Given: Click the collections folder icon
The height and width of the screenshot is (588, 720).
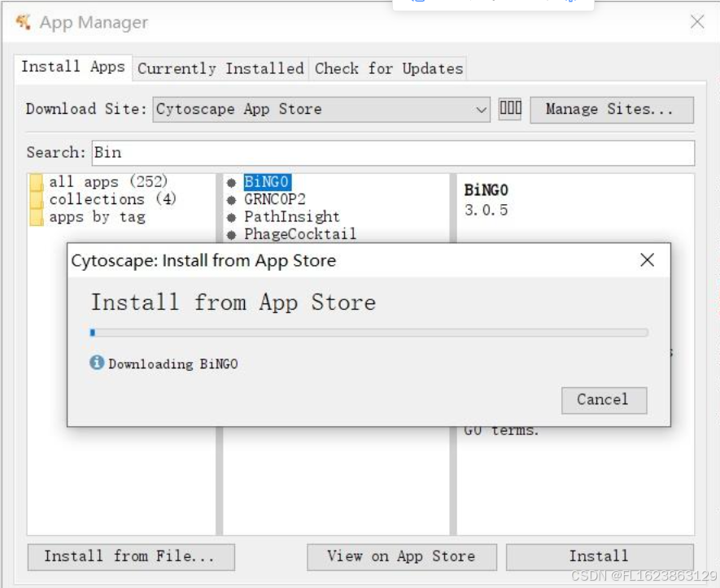Looking at the screenshot, I should [37, 200].
